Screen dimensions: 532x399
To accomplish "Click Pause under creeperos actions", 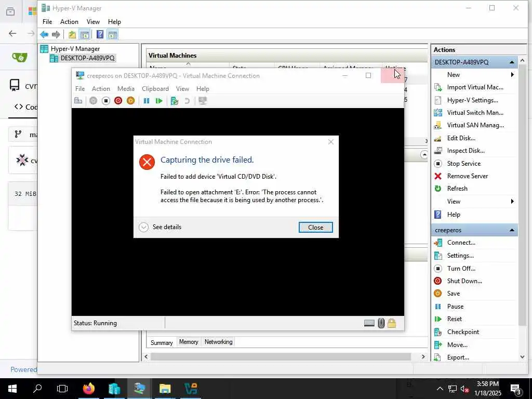I will (455, 307).
